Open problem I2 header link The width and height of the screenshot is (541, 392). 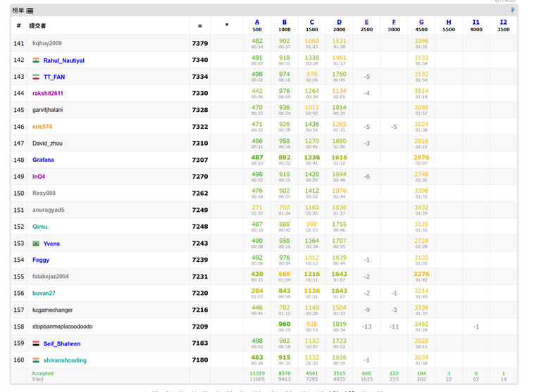[x=503, y=23]
